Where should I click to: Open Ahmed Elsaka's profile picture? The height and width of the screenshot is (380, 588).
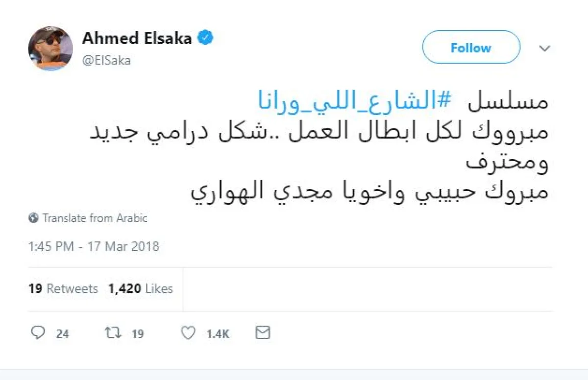(x=50, y=48)
